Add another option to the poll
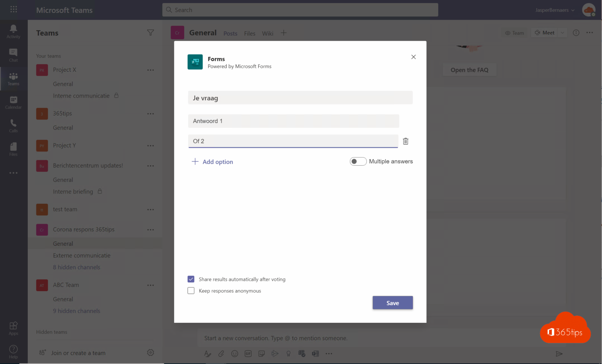The height and width of the screenshot is (364, 602). (x=212, y=161)
